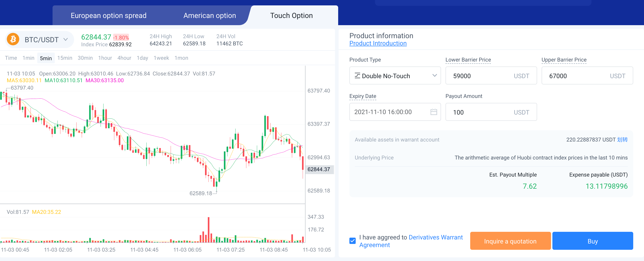Open the expiry date calendar icon
The image size is (644, 261).
pyautogui.click(x=434, y=112)
